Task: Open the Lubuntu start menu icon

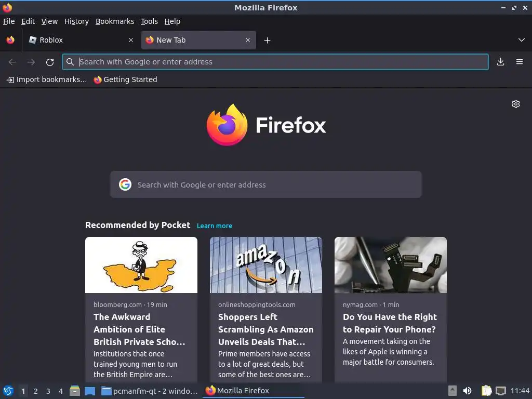Action: [x=8, y=391]
